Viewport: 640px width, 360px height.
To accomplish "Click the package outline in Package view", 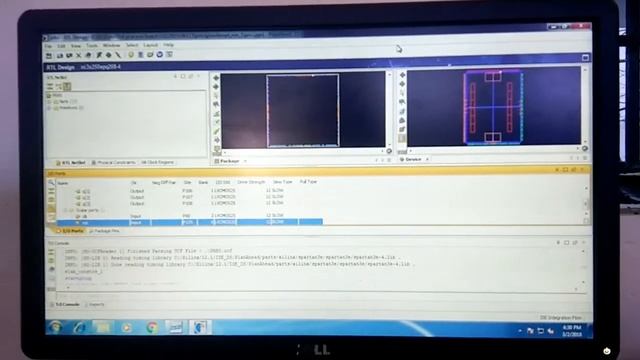I will coord(302,110).
